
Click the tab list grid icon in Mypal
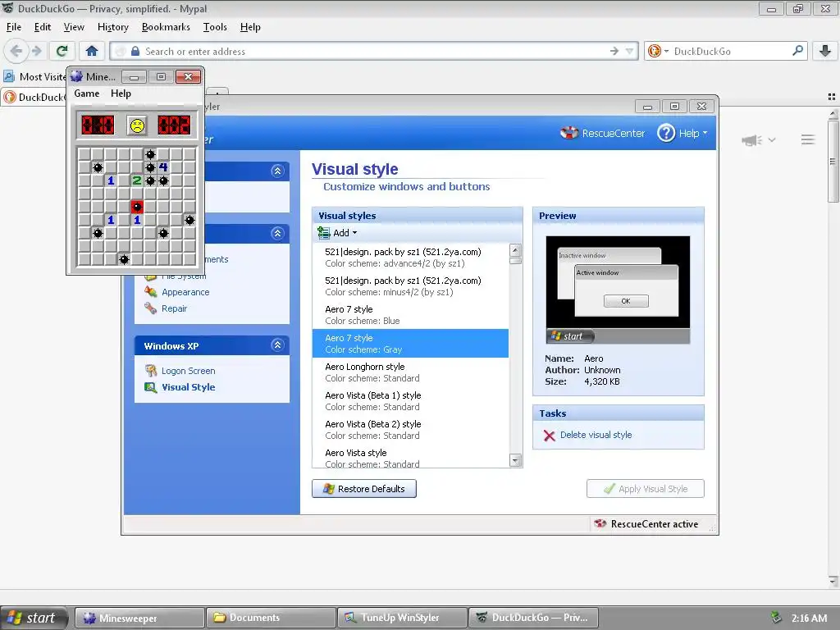click(x=832, y=97)
